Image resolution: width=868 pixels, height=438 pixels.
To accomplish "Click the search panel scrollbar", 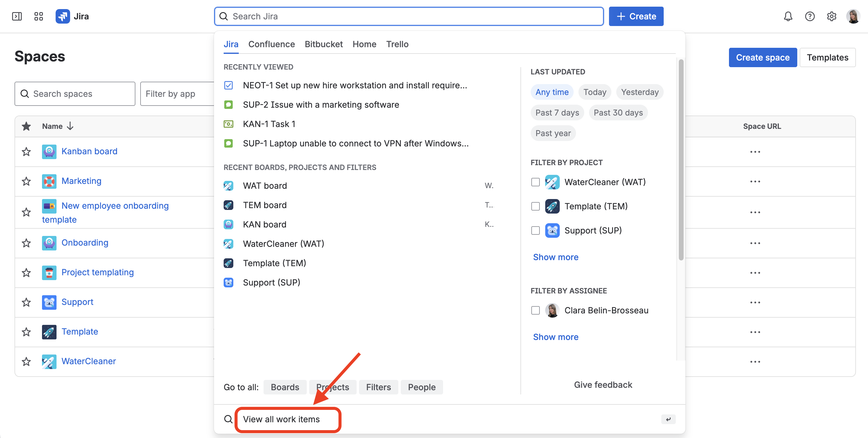I will coord(681,160).
